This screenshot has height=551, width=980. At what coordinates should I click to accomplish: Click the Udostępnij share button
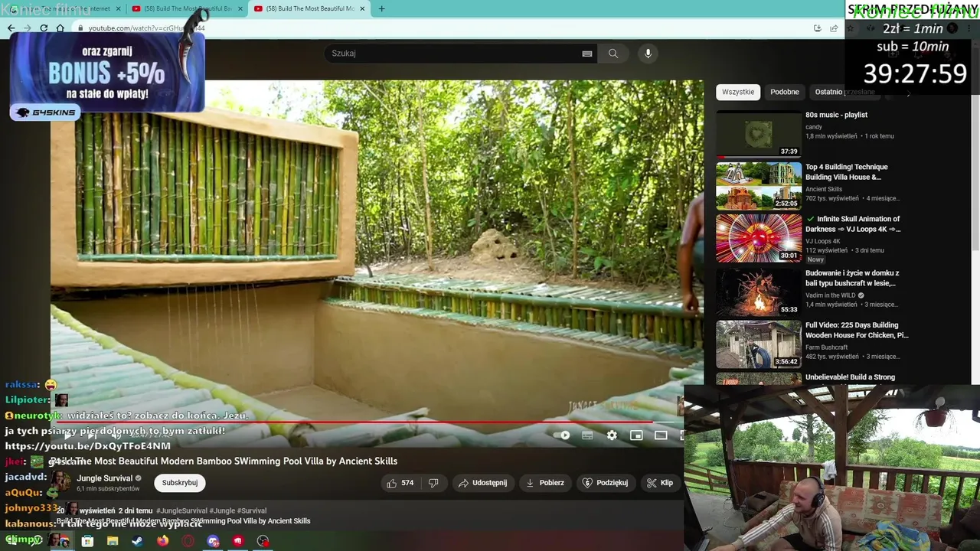pyautogui.click(x=482, y=483)
